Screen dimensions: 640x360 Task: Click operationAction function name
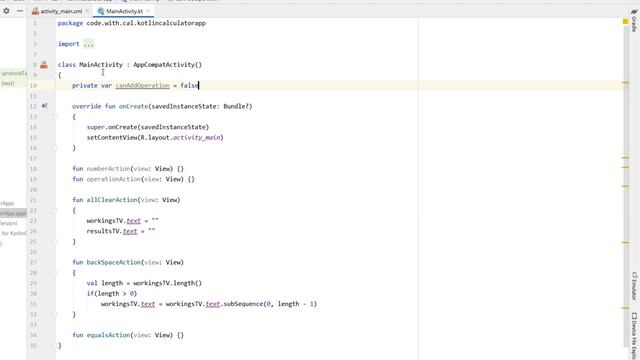[x=113, y=179]
